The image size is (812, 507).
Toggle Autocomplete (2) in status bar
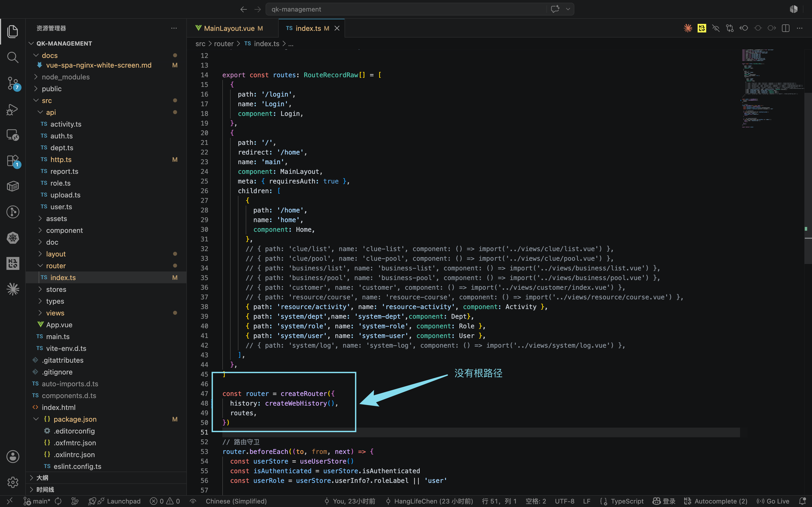click(x=716, y=501)
